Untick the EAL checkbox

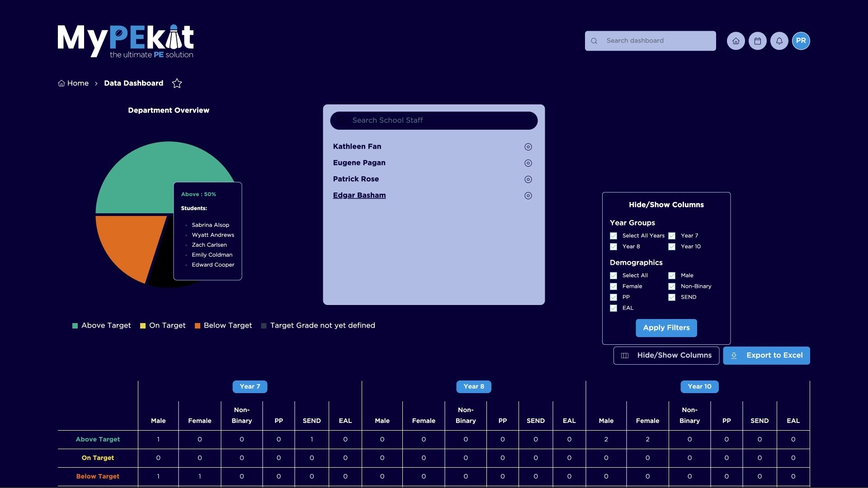click(613, 308)
